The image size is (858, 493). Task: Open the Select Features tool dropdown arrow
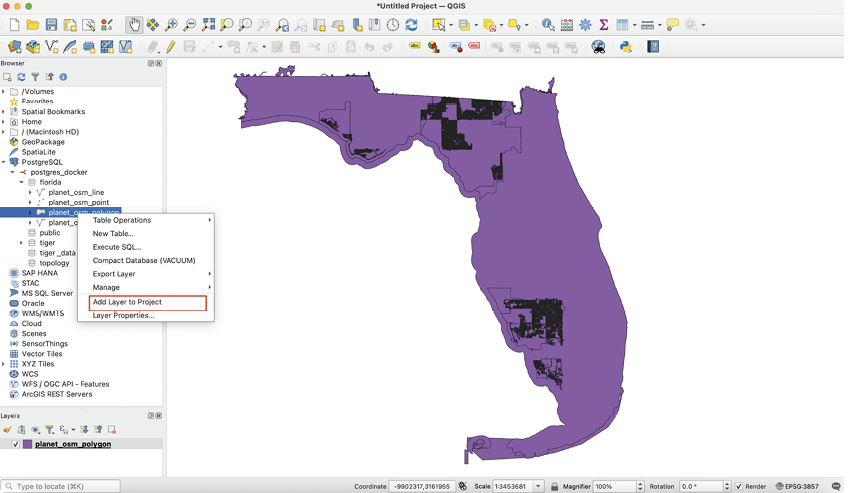(x=451, y=25)
